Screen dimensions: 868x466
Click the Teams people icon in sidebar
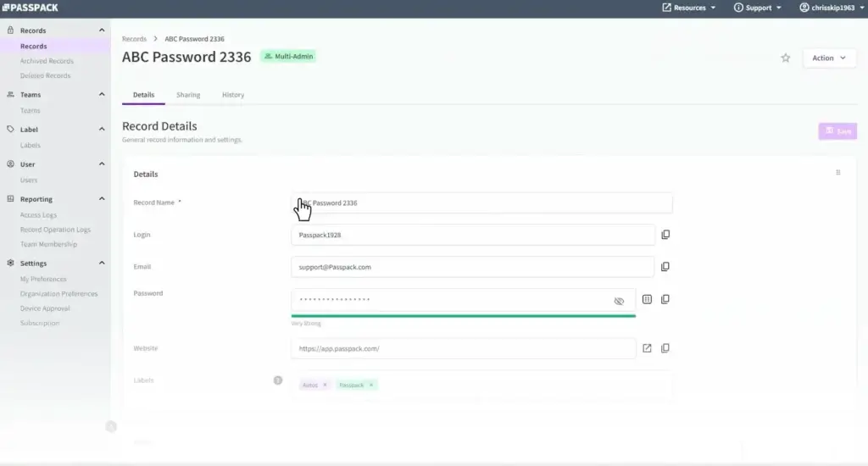coord(10,95)
